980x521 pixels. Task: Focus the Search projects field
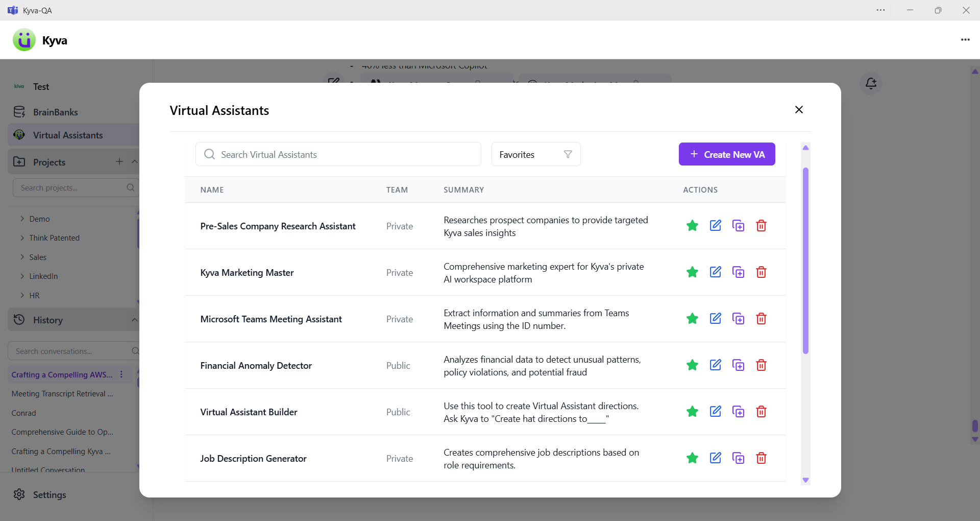[x=76, y=188]
